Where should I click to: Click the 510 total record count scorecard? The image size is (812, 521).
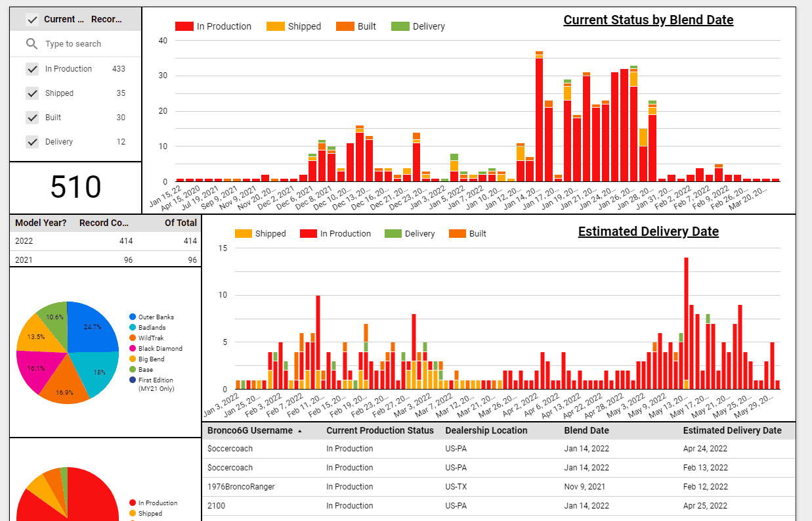75,187
